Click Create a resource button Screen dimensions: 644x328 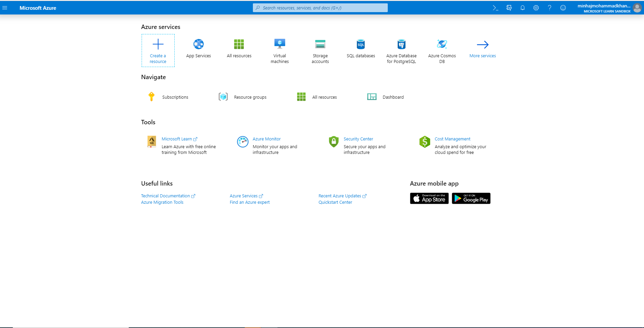(158, 51)
